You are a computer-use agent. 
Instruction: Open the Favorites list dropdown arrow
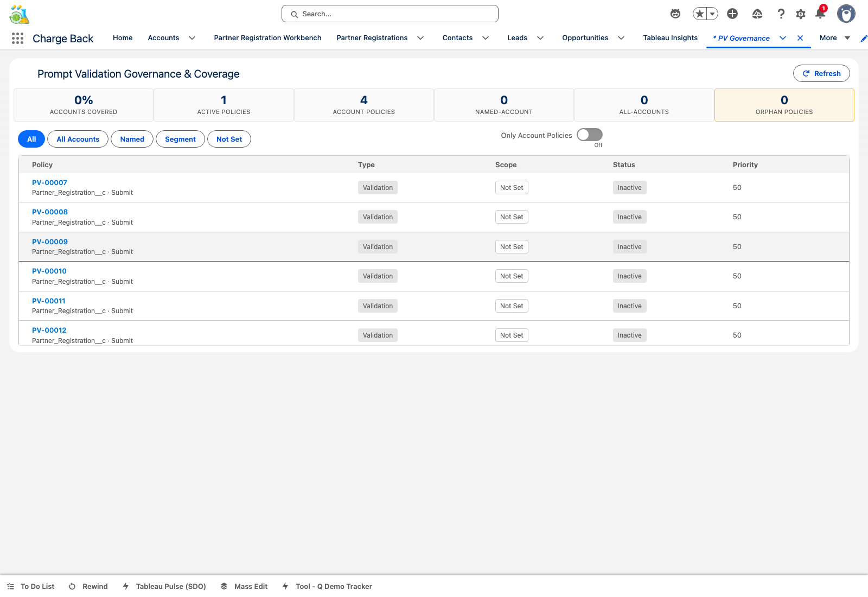[x=712, y=14]
